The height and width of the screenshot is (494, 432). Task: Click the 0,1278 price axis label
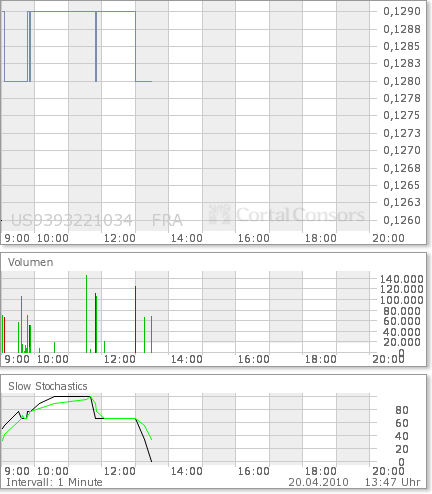coord(402,98)
